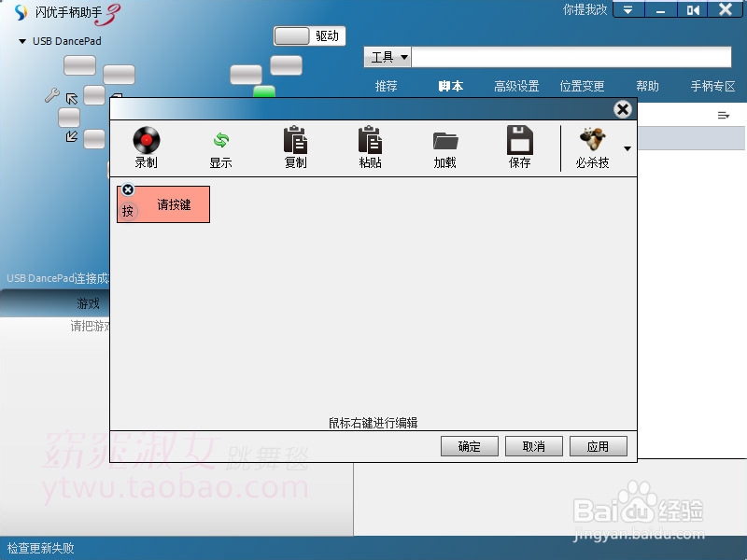
Task: Open the 工具 tools dropdown
Action: [x=387, y=56]
